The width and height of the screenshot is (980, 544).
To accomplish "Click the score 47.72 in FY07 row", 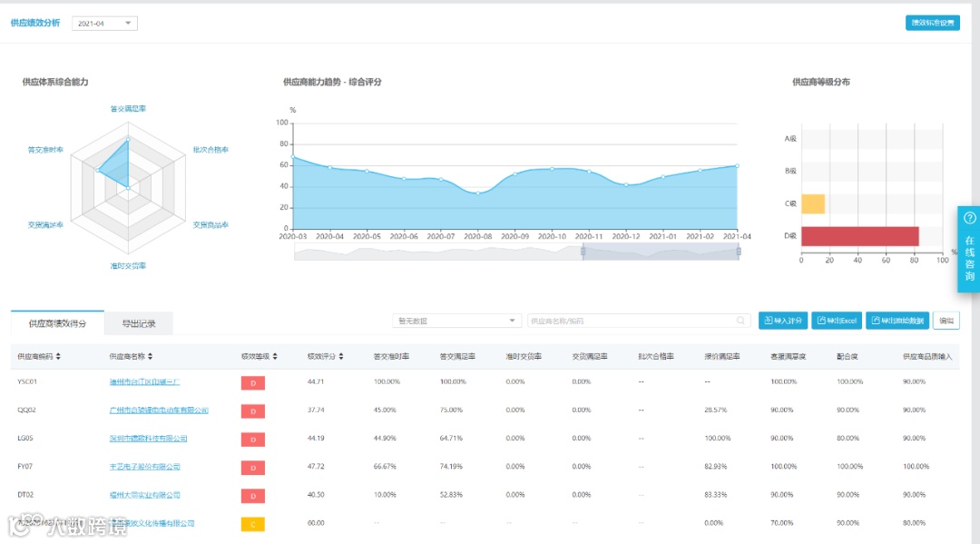I will point(316,467).
